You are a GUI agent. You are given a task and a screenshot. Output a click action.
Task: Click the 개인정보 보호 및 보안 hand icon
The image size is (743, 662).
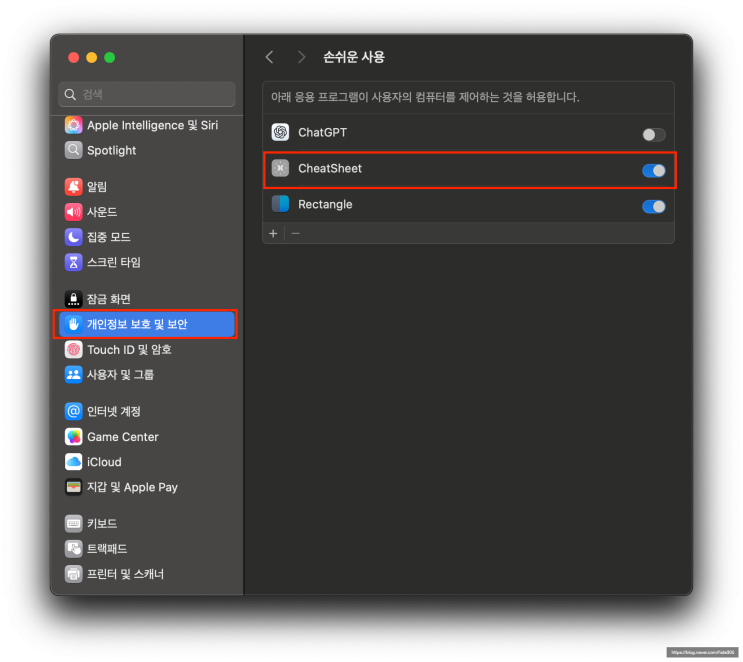point(73,324)
